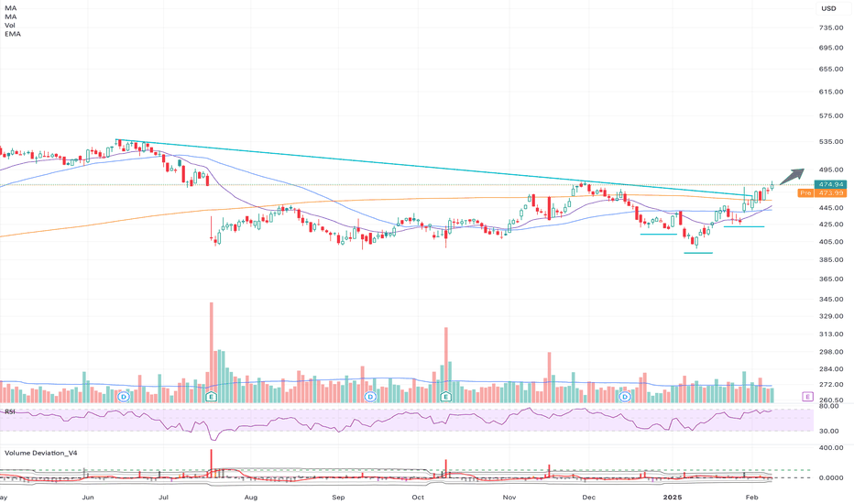Click the Oct label on time axis
The width and height of the screenshot is (854, 504).
click(418, 498)
